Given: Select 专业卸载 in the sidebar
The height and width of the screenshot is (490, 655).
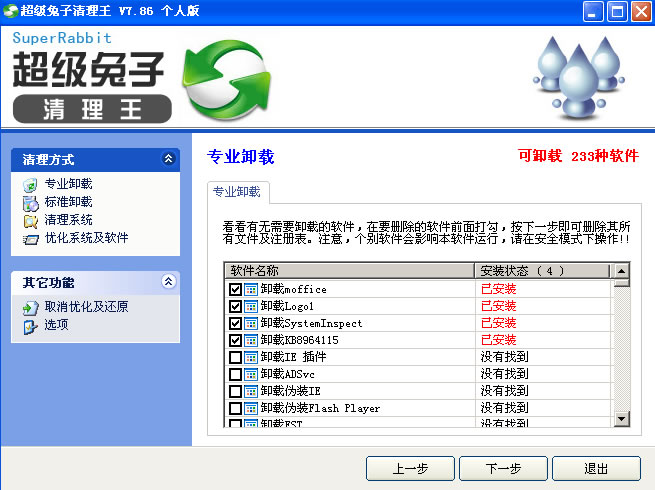Looking at the screenshot, I should coord(69,184).
